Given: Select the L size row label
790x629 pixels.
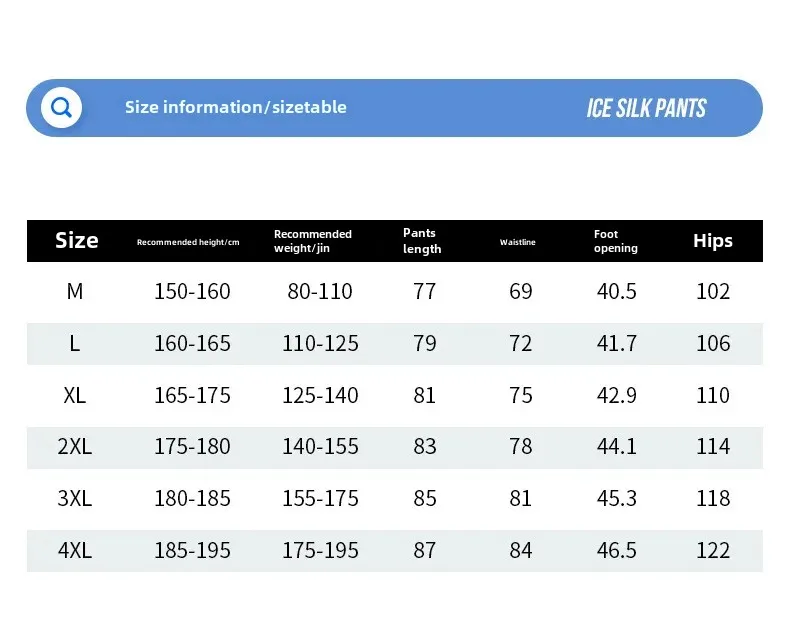Looking at the screenshot, I should 75,343.
